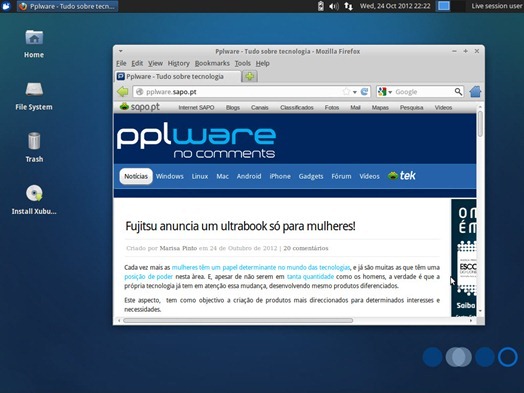Select the File System desktop icon
Screen dimensions: 524x393
(34, 96)
